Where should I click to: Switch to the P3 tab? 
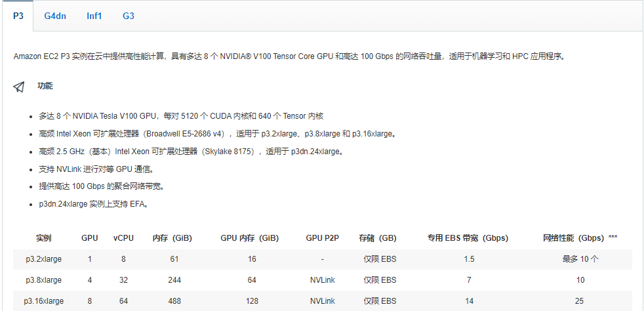tap(18, 16)
